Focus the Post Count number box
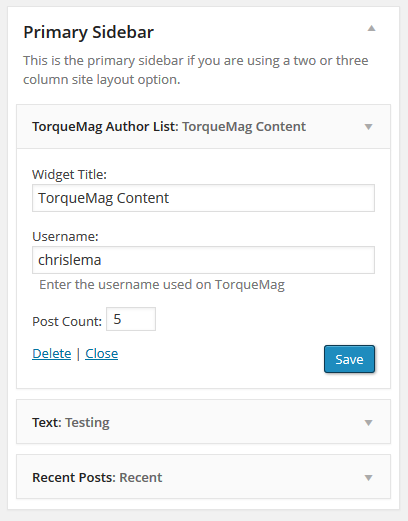 point(131,319)
